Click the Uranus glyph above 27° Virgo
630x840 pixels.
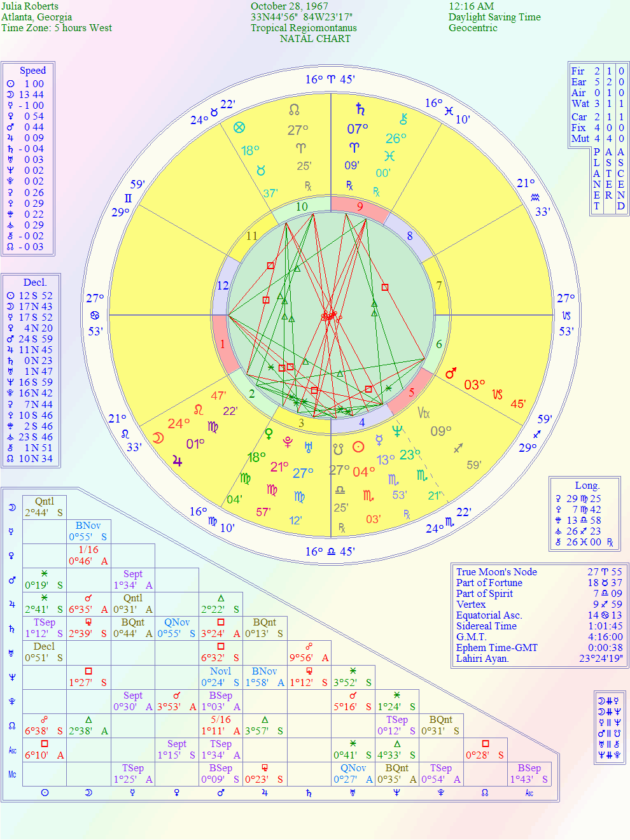coord(309,447)
